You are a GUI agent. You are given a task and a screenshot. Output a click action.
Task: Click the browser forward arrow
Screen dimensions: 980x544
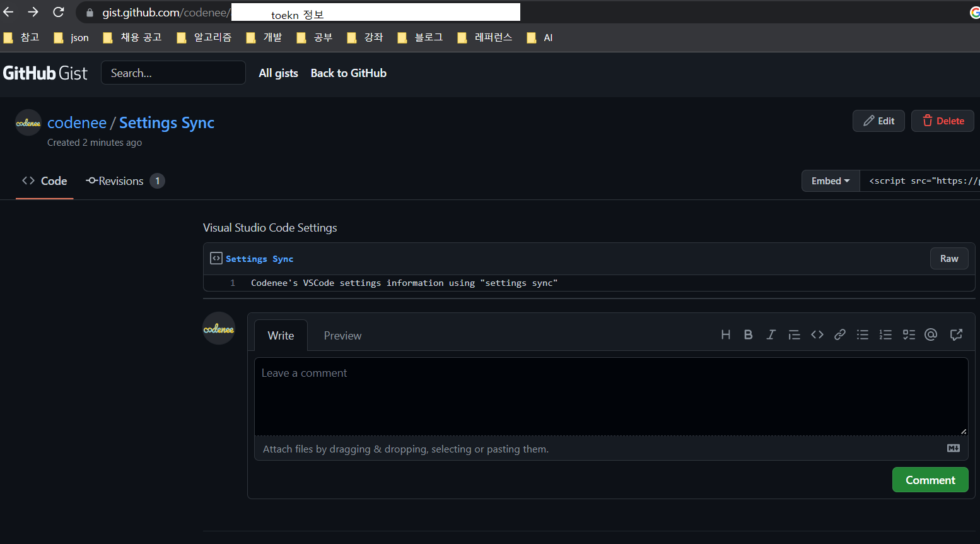tap(33, 12)
